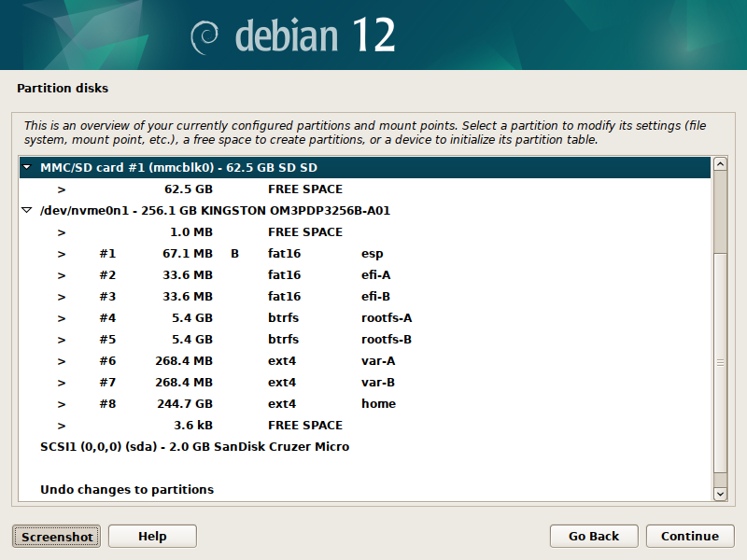This screenshot has height=560, width=747.
Task: Click Go Back button
Action: pyautogui.click(x=594, y=536)
